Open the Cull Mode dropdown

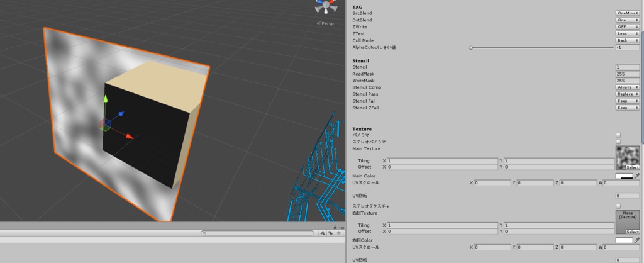628,40
